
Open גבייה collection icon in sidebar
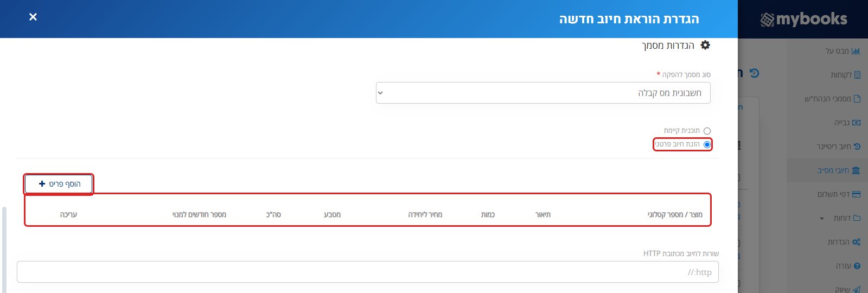point(856,123)
